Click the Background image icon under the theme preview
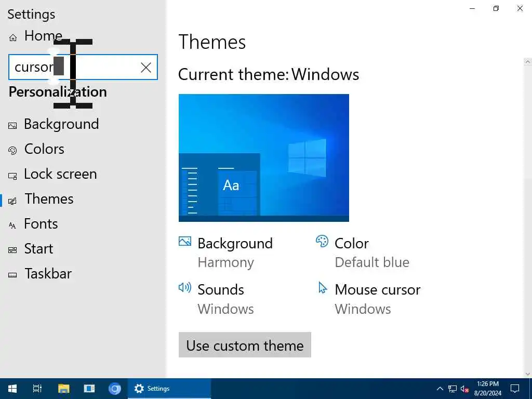Viewport: 532px width, 399px height. click(185, 241)
